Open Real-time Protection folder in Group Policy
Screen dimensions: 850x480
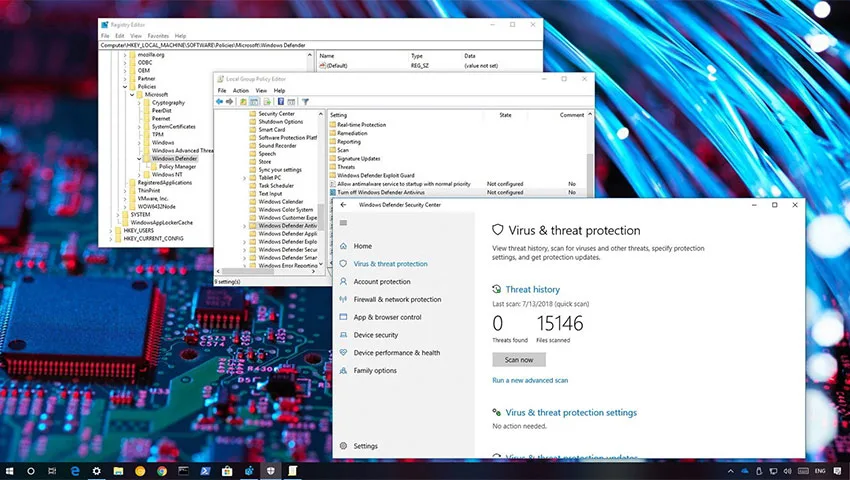(x=362, y=125)
